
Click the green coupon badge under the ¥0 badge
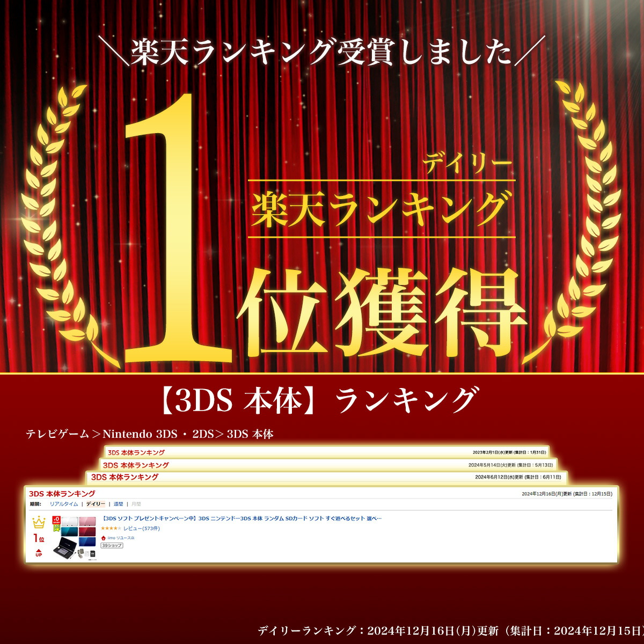tap(55, 529)
